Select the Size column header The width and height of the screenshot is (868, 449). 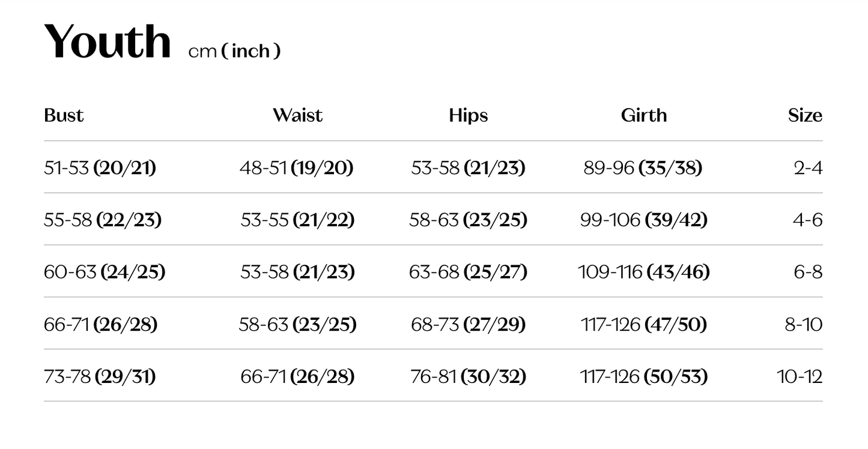(x=805, y=115)
